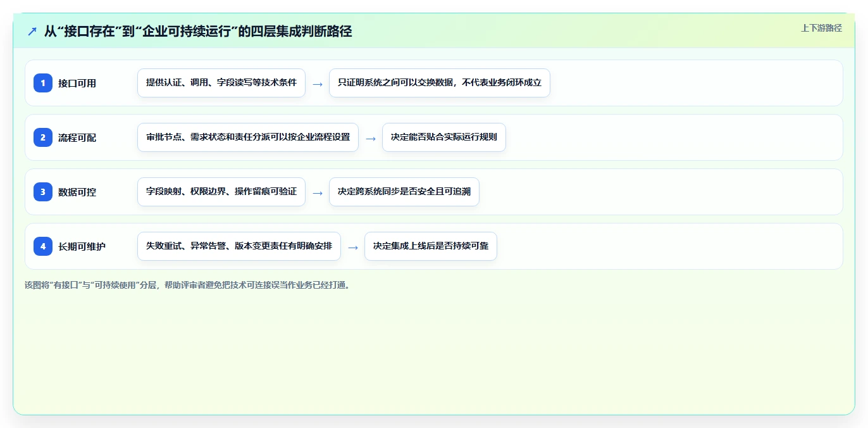The image size is (868, 428).
Task: Click the 上下游路径 label in header
Action: (x=821, y=28)
